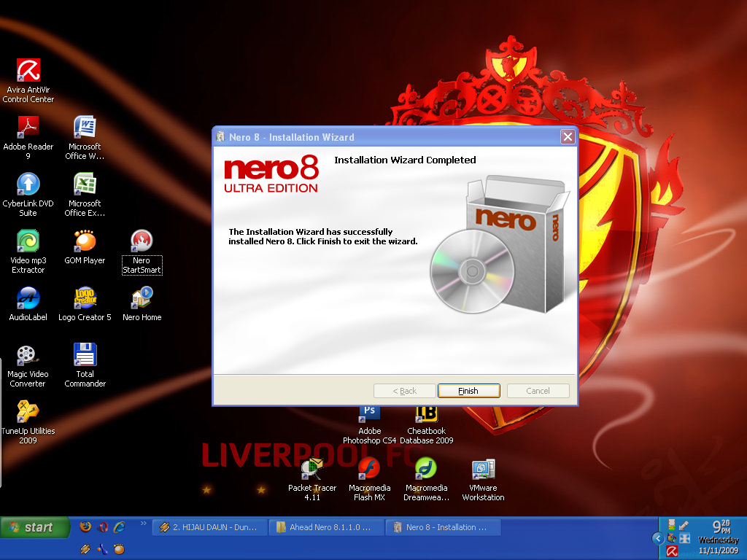Image resolution: width=747 pixels, height=560 pixels.
Task: Select the Adobe Photoshop CS4 shortcut
Action: click(x=369, y=425)
